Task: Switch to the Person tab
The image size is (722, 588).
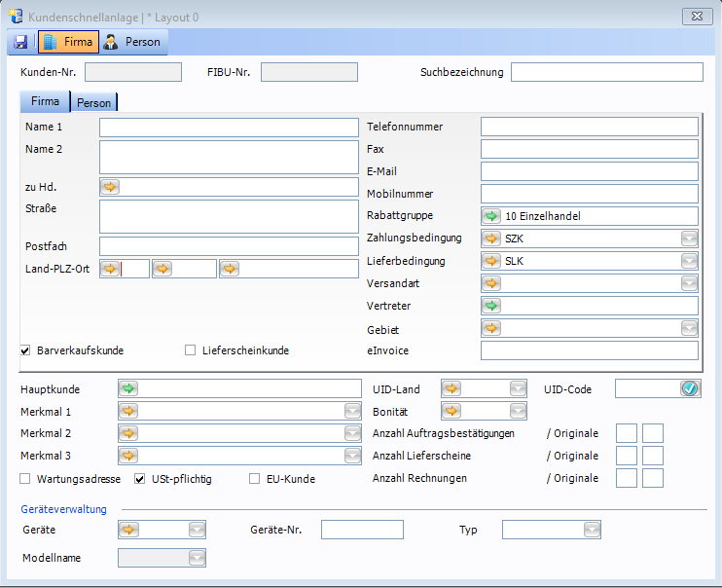Action: (94, 103)
